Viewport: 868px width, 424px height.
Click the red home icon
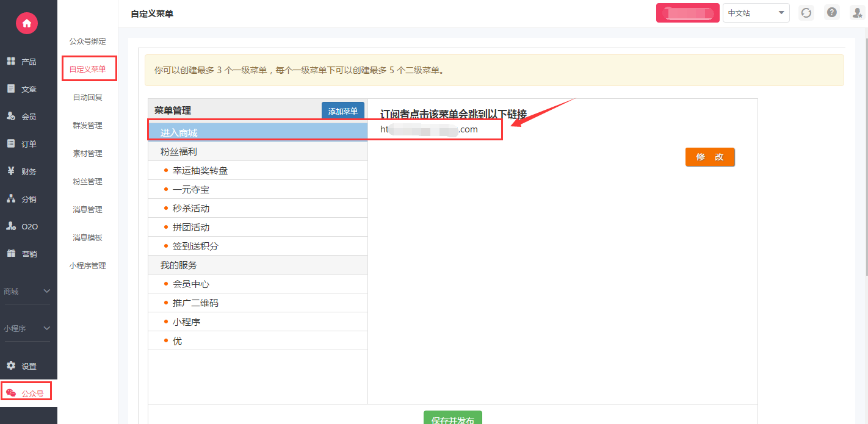tap(26, 23)
